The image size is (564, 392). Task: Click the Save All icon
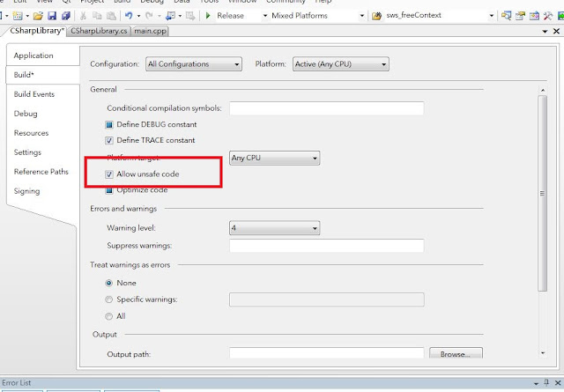(66, 16)
